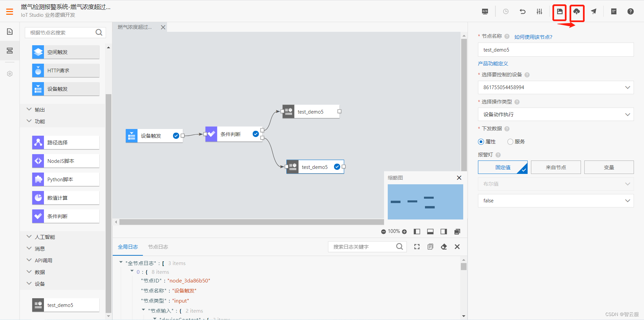
Task: Clear logs with the eraser icon
Action: pyautogui.click(x=444, y=247)
